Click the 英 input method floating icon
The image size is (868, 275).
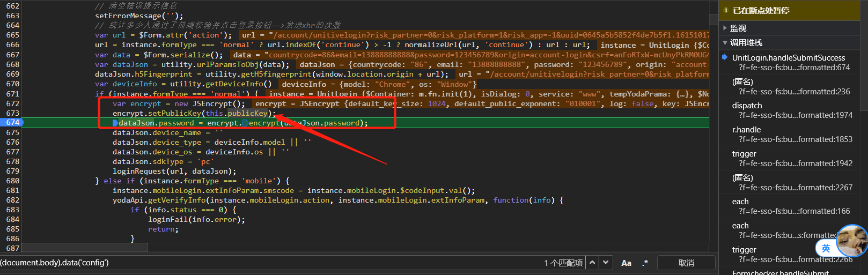[x=826, y=248]
